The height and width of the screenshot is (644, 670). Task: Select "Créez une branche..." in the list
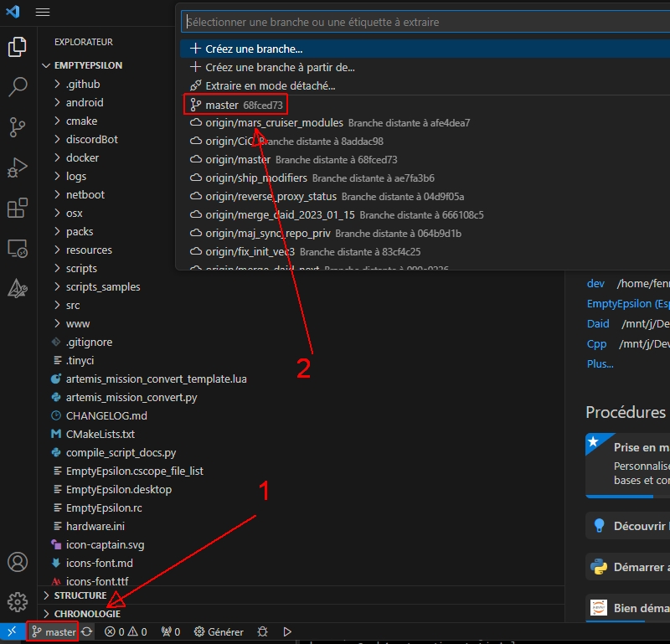click(x=254, y=49)
